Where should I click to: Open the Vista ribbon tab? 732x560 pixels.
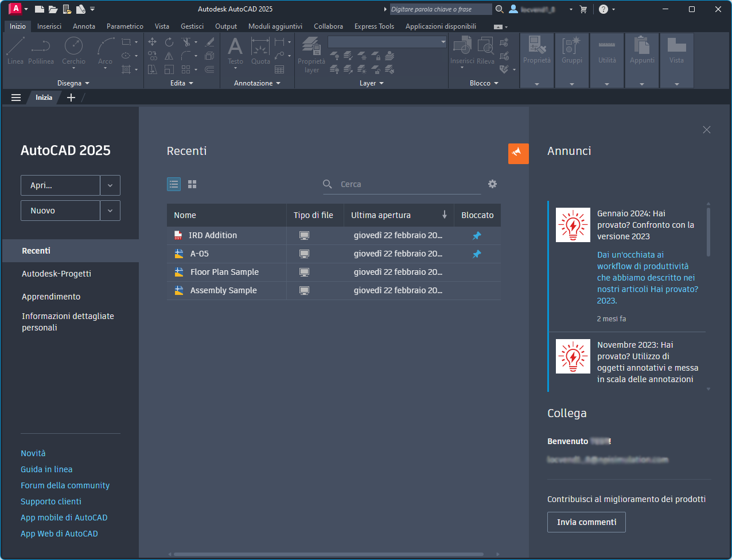162,26
